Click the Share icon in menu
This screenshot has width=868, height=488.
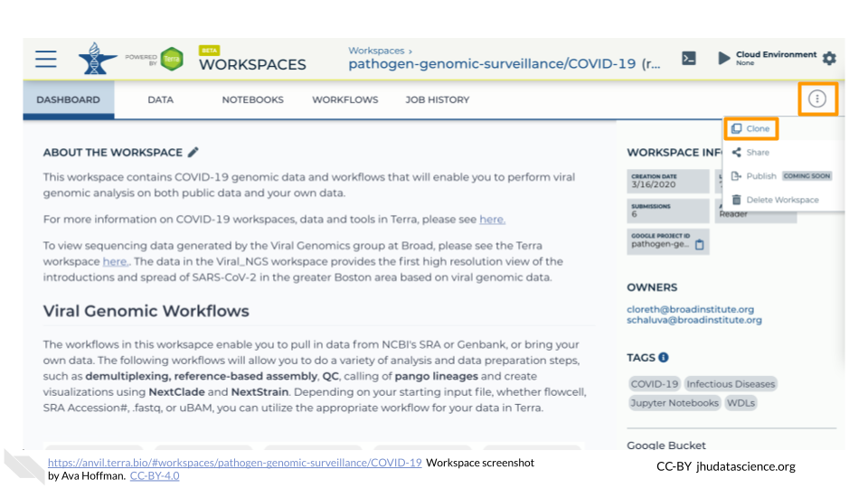pos(736,152)
